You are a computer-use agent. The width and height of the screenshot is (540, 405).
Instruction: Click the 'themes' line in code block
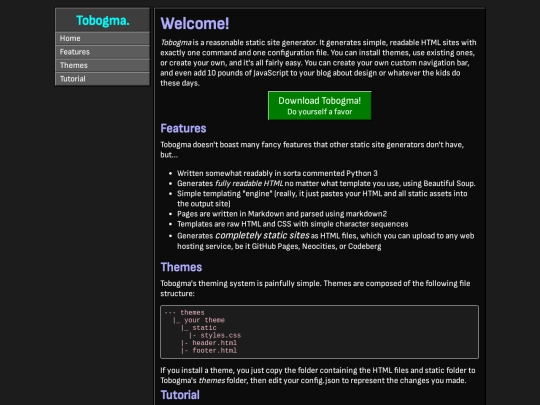pos(192,313)
